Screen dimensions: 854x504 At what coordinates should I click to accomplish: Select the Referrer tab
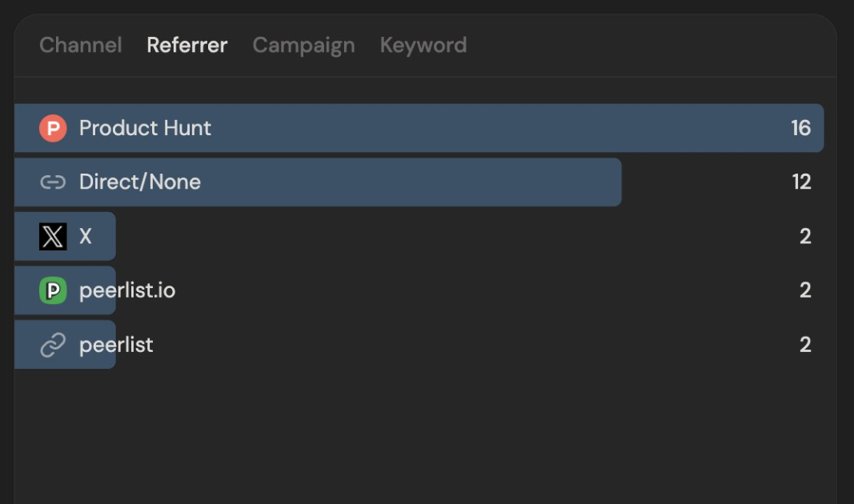click(187, 46)
